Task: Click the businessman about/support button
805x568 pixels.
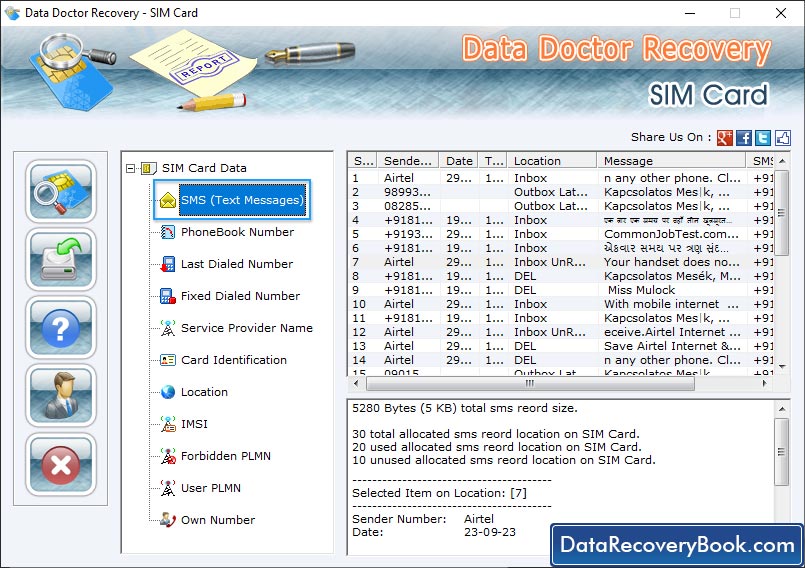Action: 61,396
